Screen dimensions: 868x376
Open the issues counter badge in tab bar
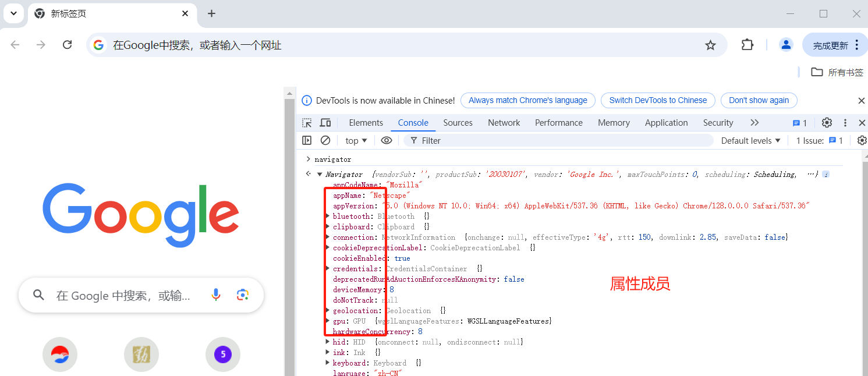pos(800,123)
